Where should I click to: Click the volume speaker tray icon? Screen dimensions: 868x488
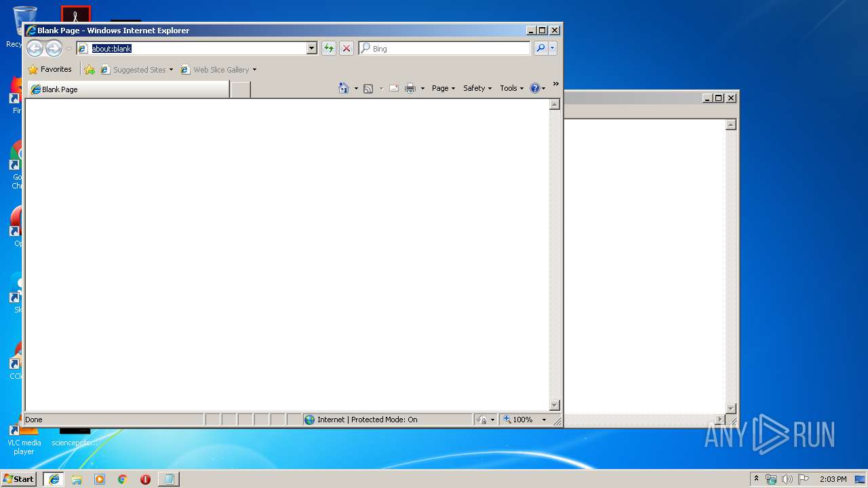(787, 479)
